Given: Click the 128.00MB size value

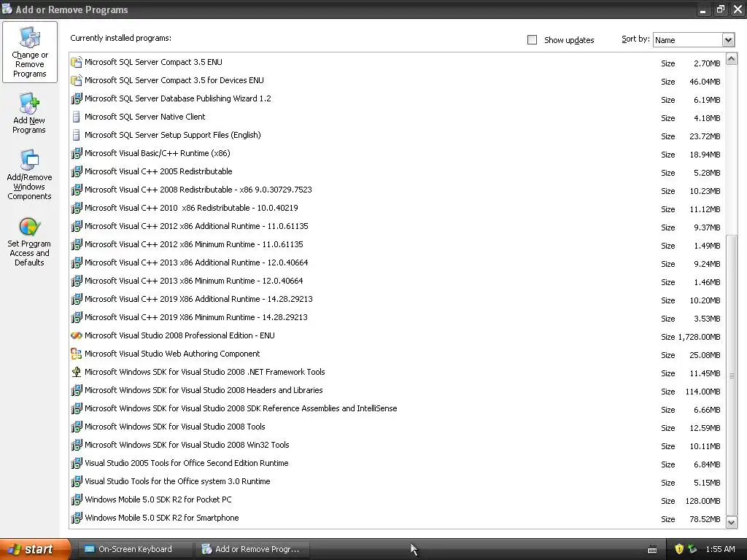Looking at the screenshot, I should pyautogui.click(x=703, y=501).
